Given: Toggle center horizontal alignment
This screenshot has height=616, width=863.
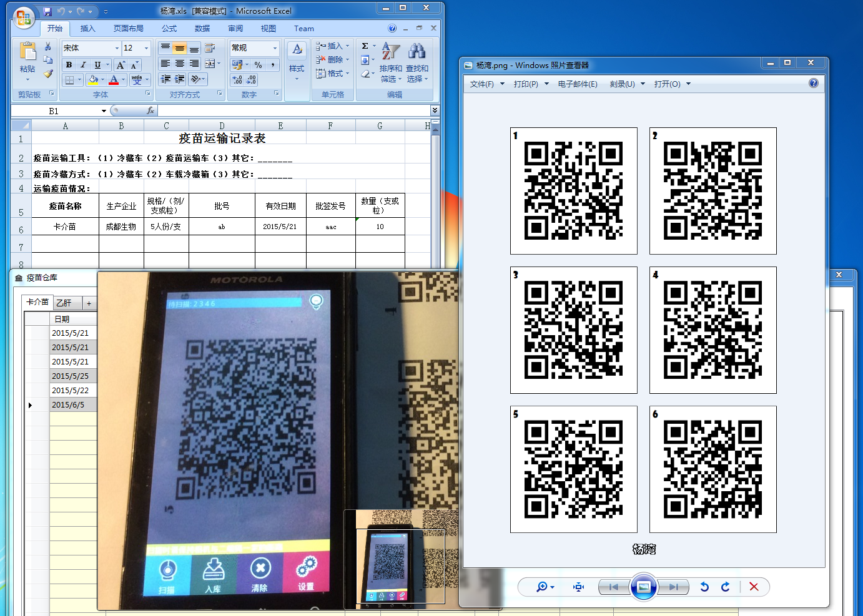Looking at the screenshot, I should [180, 64].
